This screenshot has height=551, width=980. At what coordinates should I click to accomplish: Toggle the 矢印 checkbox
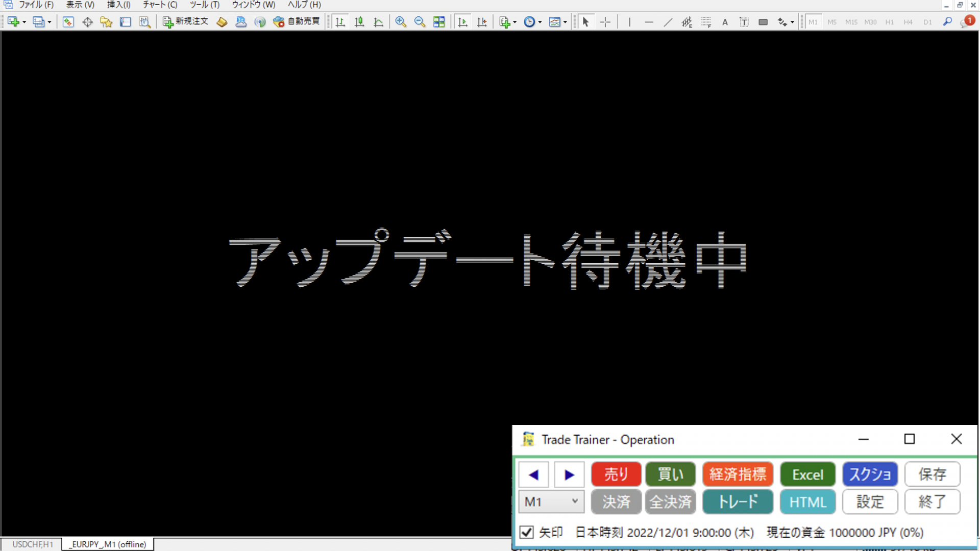[527, 532]
